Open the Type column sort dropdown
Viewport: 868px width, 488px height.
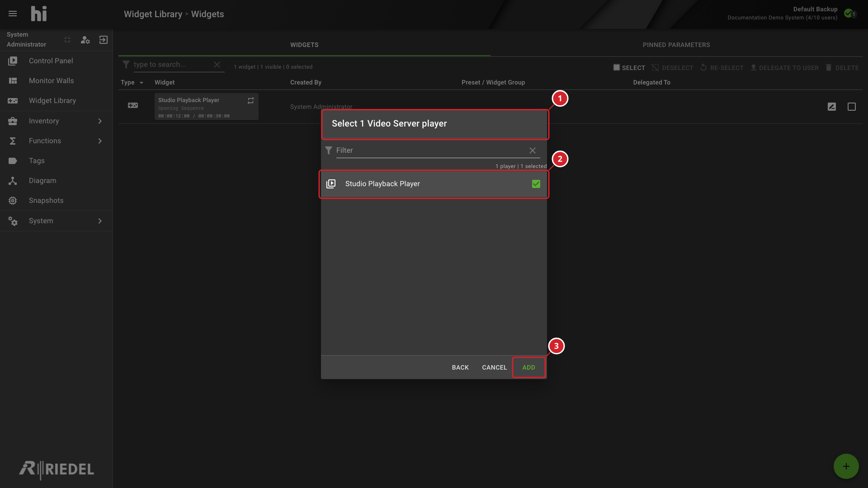pos(142,83)
